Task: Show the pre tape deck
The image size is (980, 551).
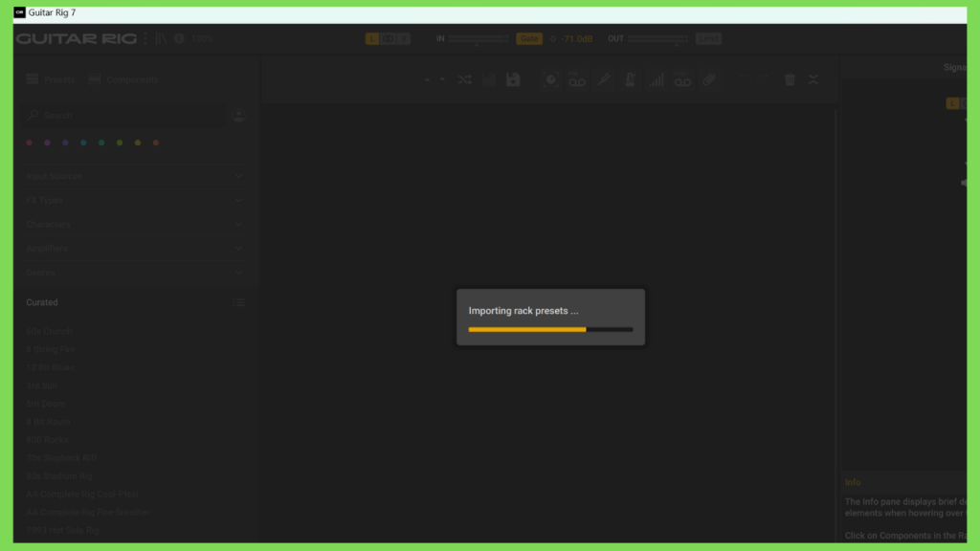Action: click(x=577, y=80)
